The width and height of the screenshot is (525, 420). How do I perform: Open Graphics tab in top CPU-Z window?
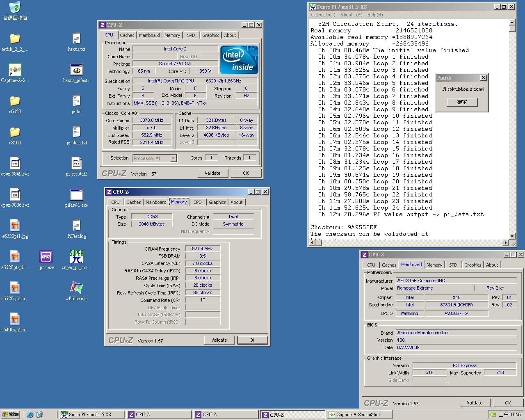(x=211, y=35)
